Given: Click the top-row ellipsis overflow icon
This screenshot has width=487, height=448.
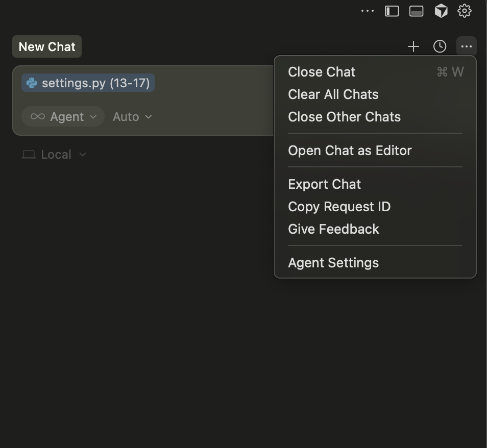Looking at the screenshot, I should tap(367, 11).
